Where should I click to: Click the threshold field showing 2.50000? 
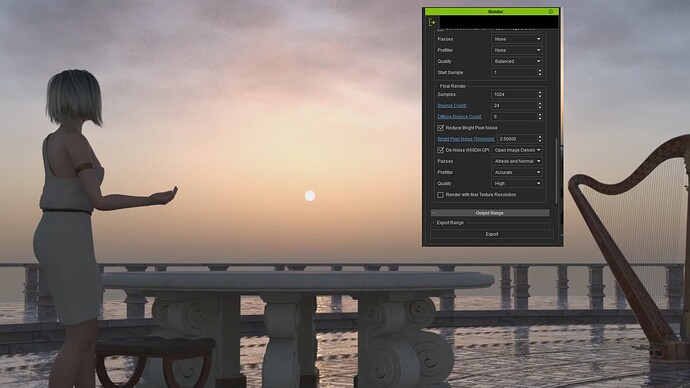click(x=517, y=139)
